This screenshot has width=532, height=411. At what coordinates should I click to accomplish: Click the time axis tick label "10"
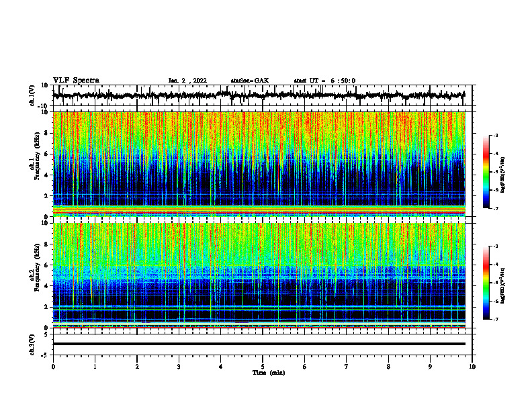click(x=472, y=367)
